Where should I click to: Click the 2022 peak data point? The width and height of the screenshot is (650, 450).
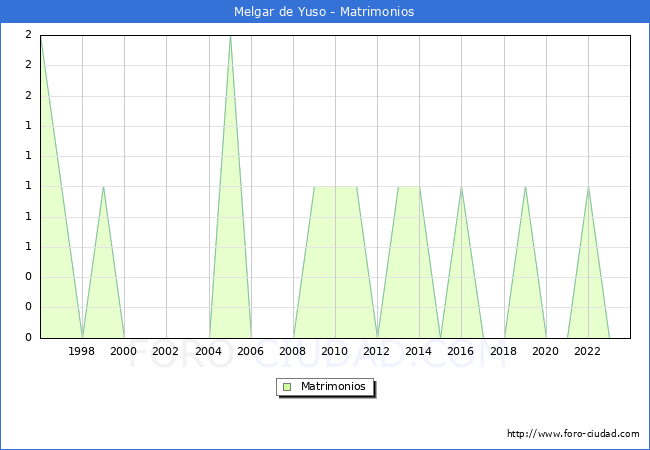point(588,187)
